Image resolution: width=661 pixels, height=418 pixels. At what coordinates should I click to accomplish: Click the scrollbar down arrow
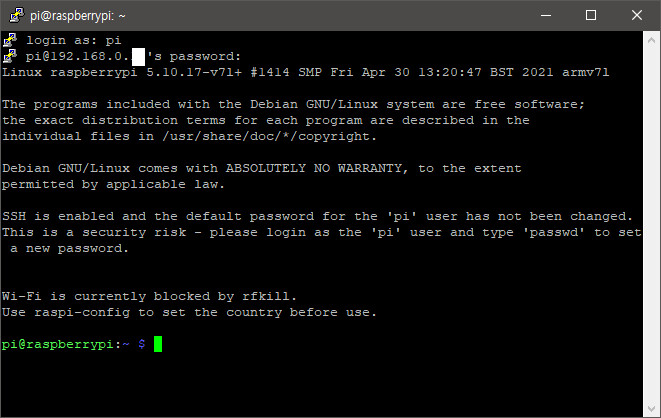[651, 406]
